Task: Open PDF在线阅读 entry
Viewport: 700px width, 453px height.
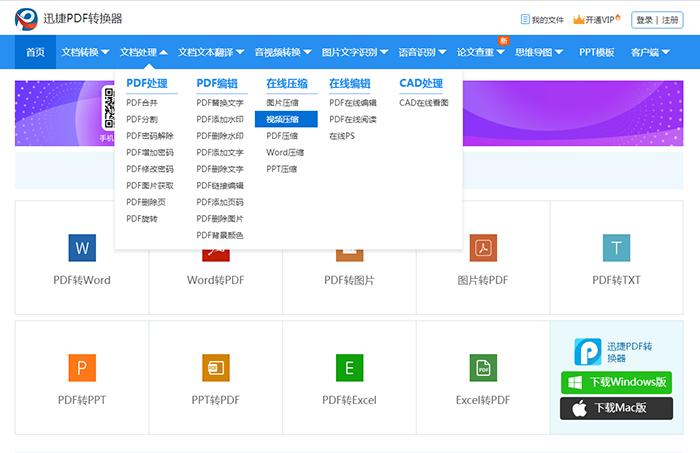Action: (353, 119)
